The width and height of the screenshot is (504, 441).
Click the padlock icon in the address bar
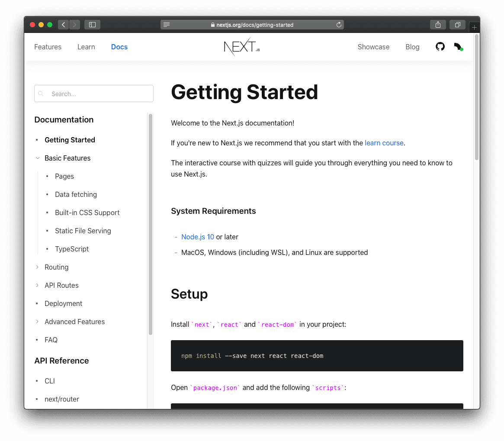click(x=212, y=25)
